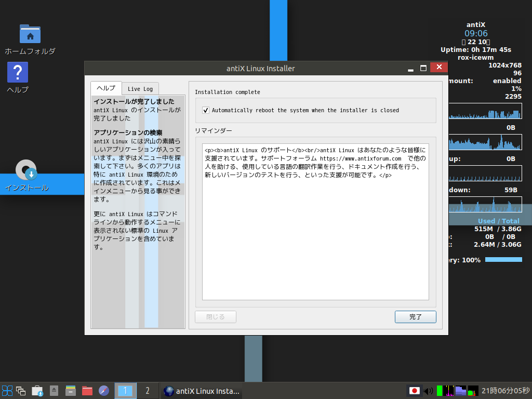Click the インストールが完了しました help heading
The height and width of the screenshot is (399, 532).
tap(134, 101)
